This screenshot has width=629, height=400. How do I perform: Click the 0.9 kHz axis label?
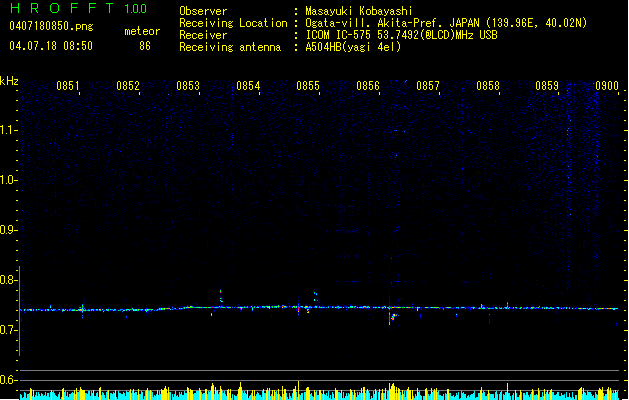tap(8, 230)
